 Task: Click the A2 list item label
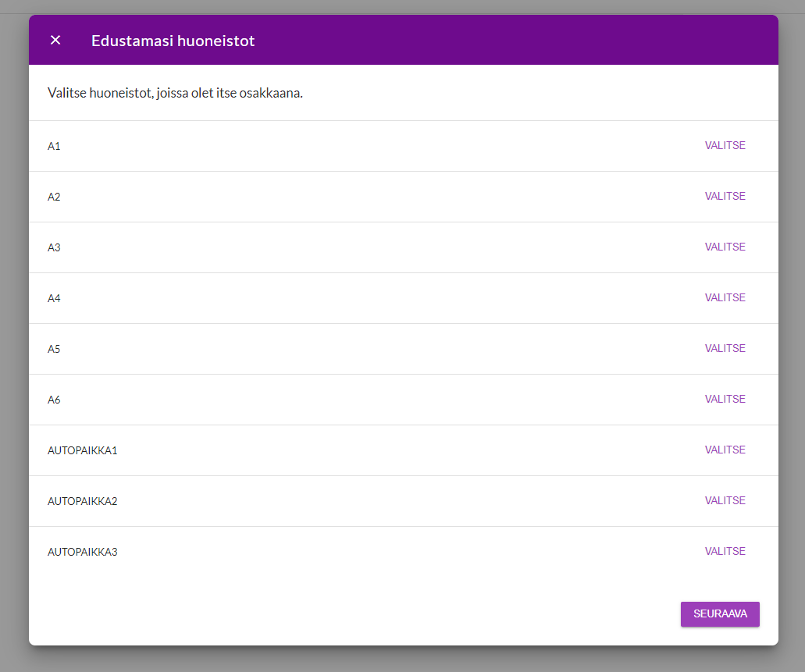[x=54, y=197]
